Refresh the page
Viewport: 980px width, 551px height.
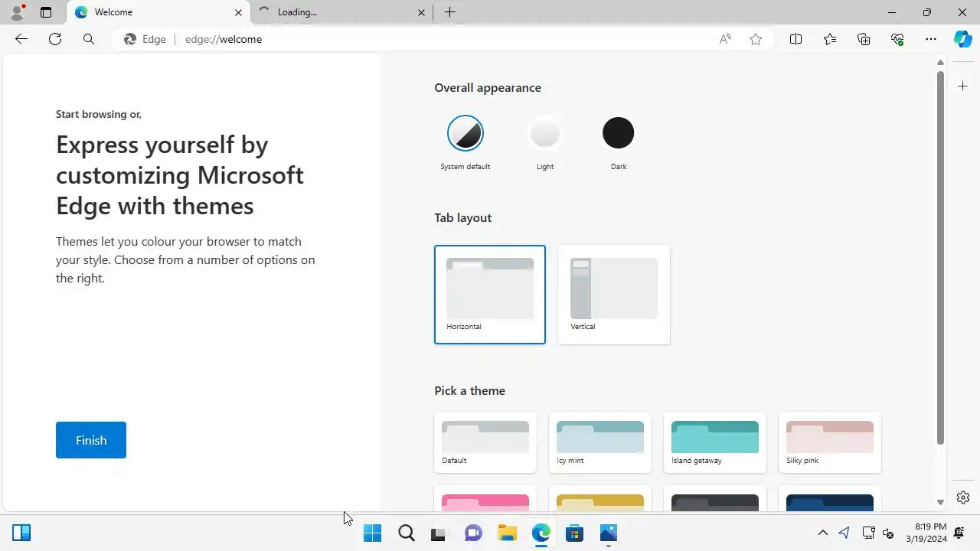pyautogui.click(x=55, y=39)
